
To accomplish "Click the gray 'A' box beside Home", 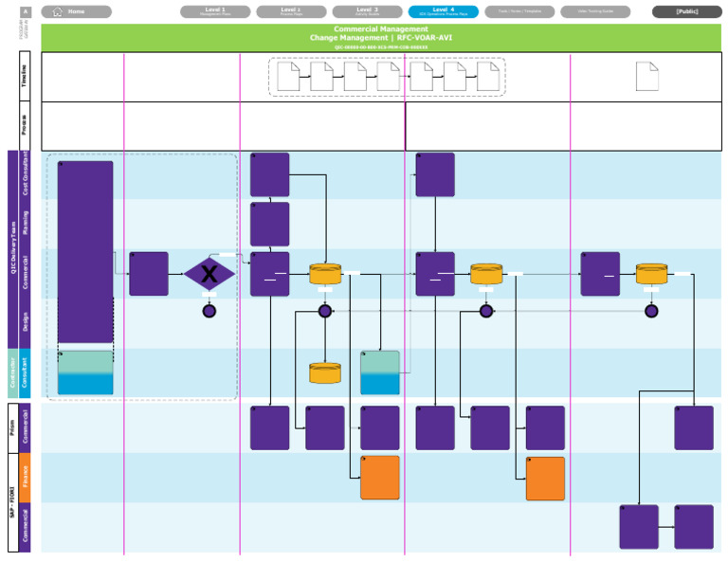I will tap(26, 11).
